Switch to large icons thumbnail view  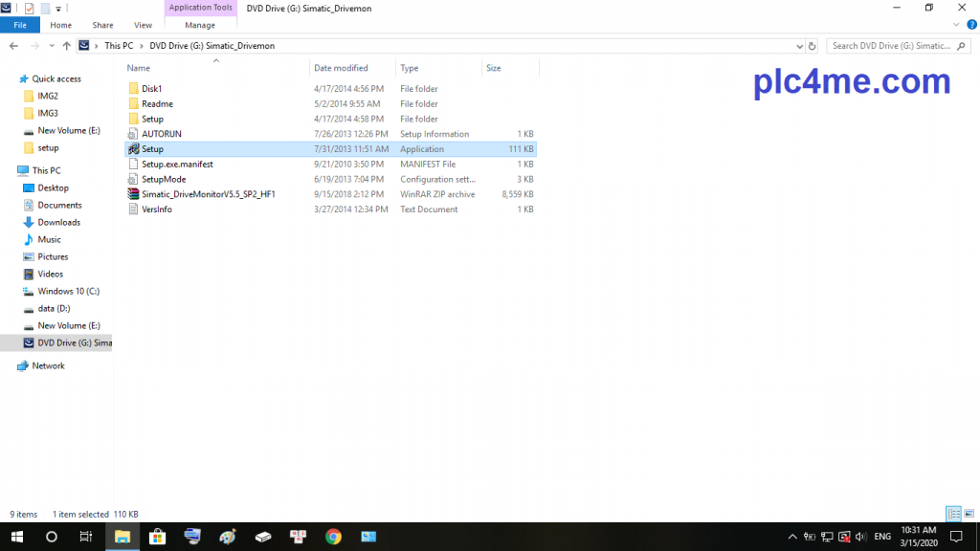(969, 514)
